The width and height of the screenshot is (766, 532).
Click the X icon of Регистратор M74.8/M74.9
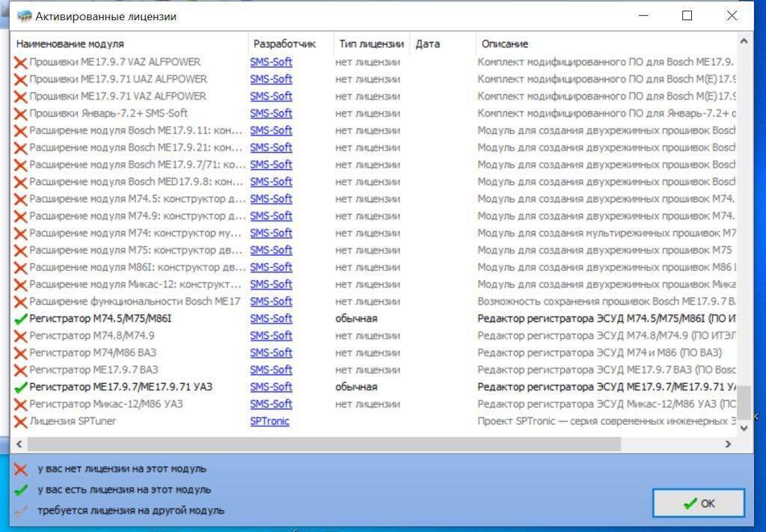click(20, 336)
